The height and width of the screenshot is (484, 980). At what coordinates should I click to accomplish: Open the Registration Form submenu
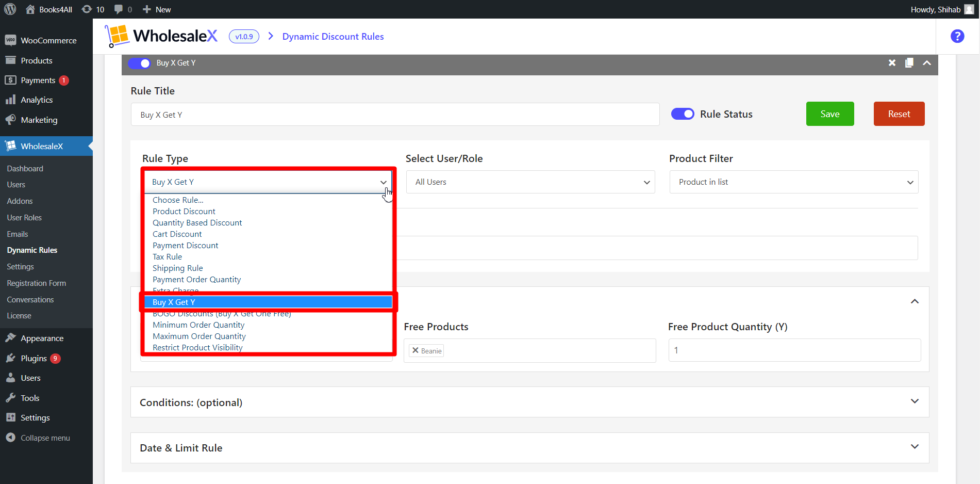click(36, 283)
